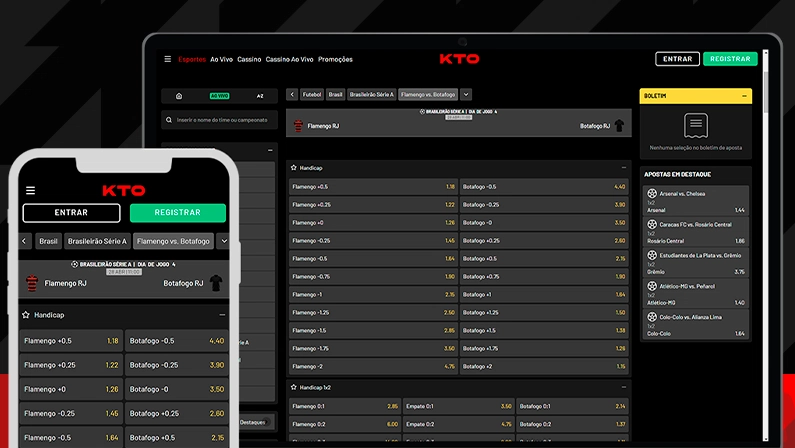Open the mobile hamburger menu
Viewport: 795px width, 448px height.
coord(30,190)
